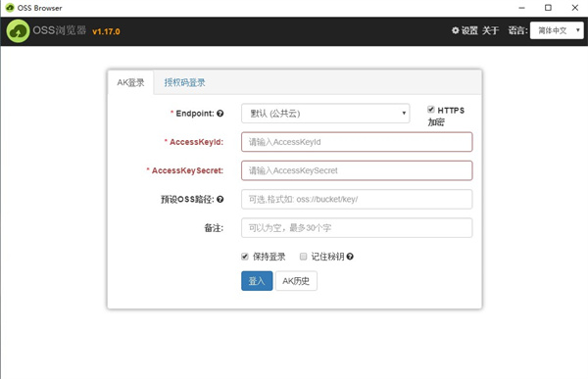Toggle the HTTPS 加密 checkbox

(x=431, y=110)
